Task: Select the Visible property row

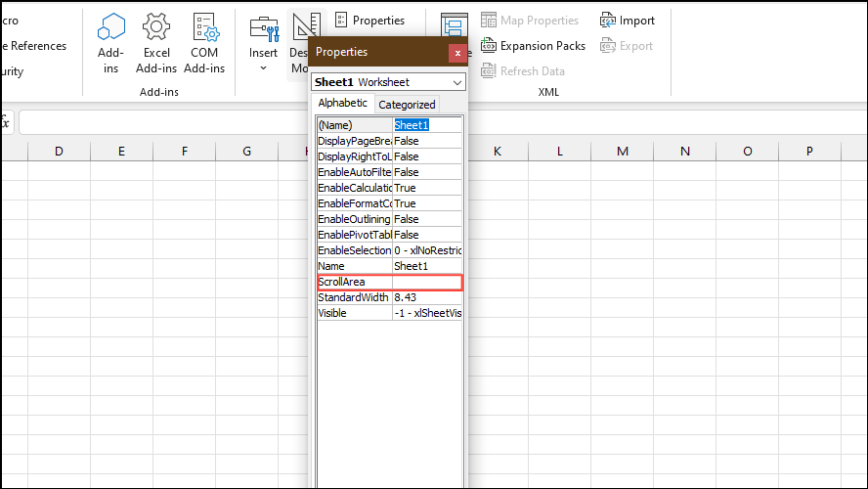Action: (x=390, y=313)
